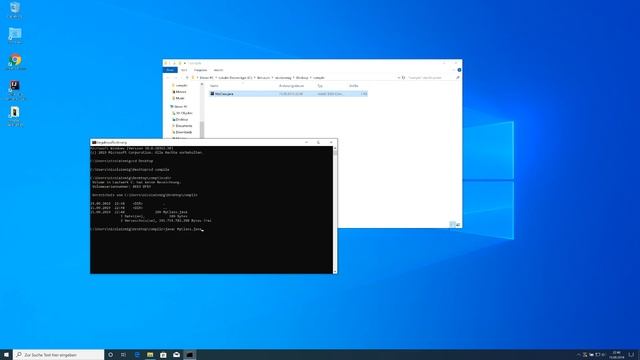
Task: Select compile folder in navigation pane
Action: 181,85
